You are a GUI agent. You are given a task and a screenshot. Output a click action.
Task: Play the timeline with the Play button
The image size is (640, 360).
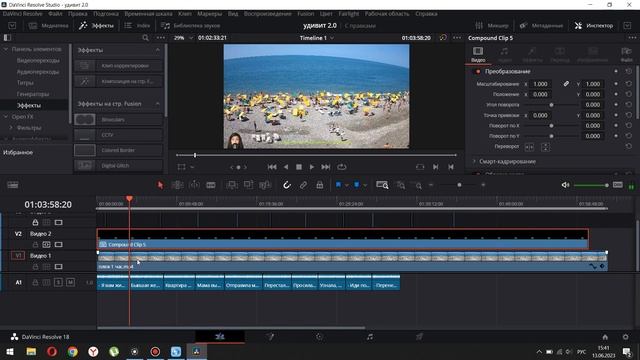pos(312,167)
